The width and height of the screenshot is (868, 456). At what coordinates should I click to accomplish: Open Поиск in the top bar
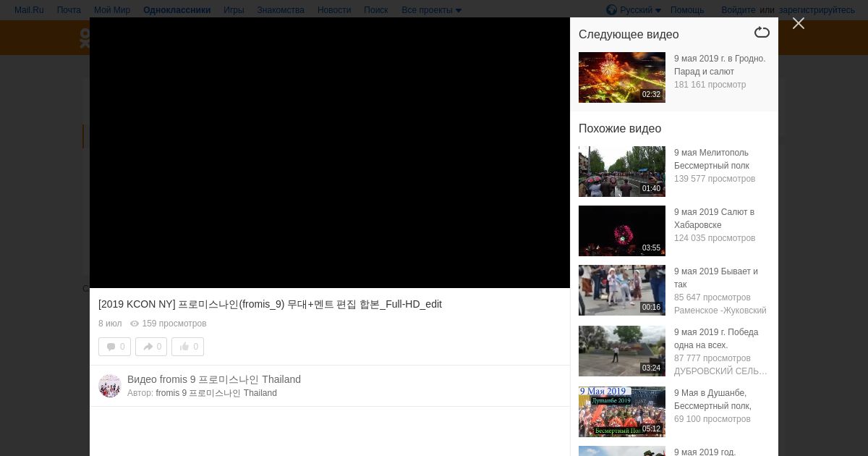pos(376,10)
